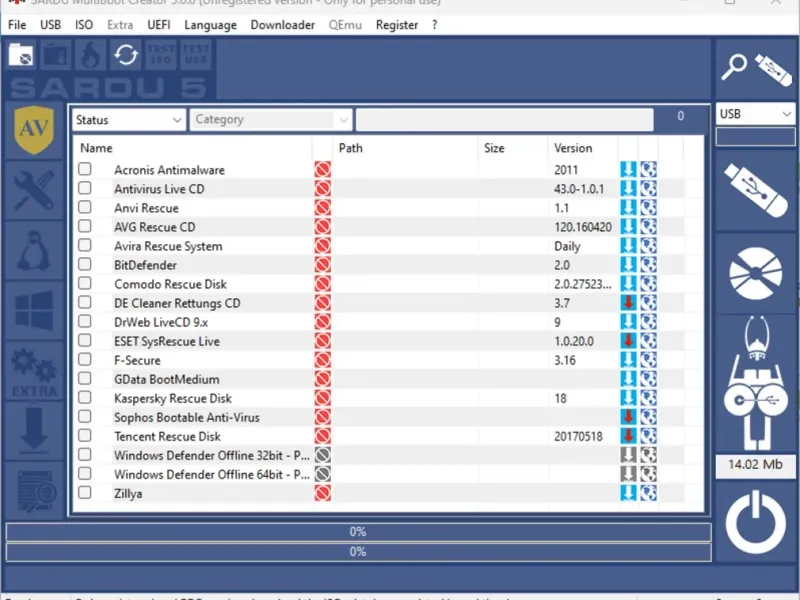This screenshot has height=600, width=800.
Task: Open the USB target dropdown
Action: 755,114
